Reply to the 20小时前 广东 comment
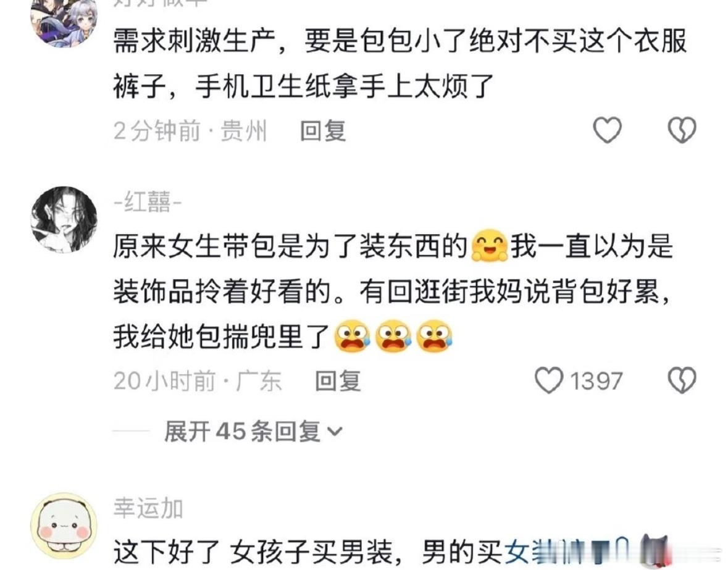This screenshot has height=570, width=728. tap(338, 381)
